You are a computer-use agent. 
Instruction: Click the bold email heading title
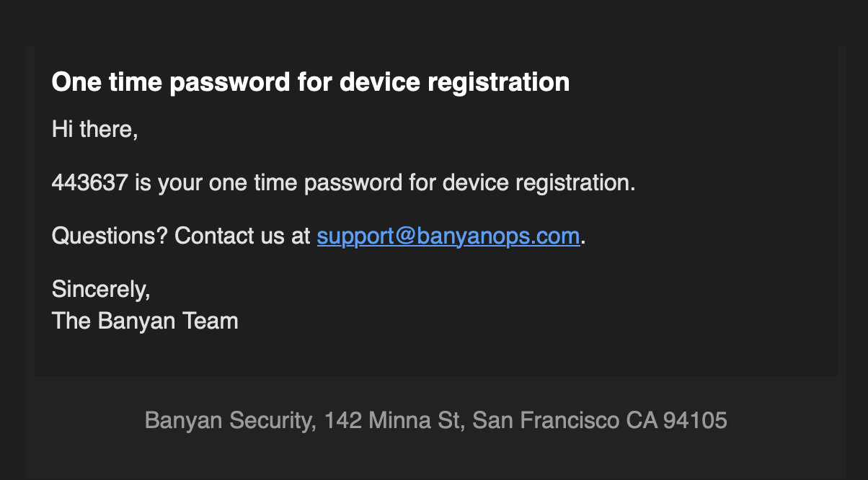point(311,82)
